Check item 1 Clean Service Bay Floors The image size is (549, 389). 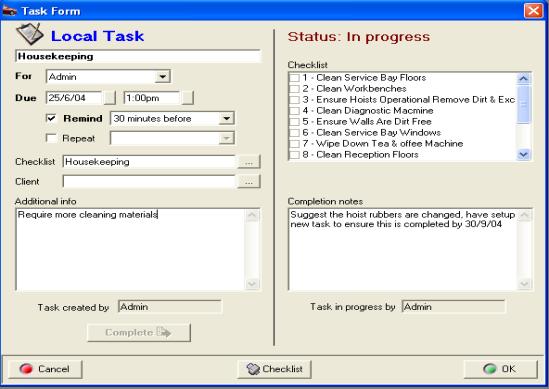[x=294, y=78]
